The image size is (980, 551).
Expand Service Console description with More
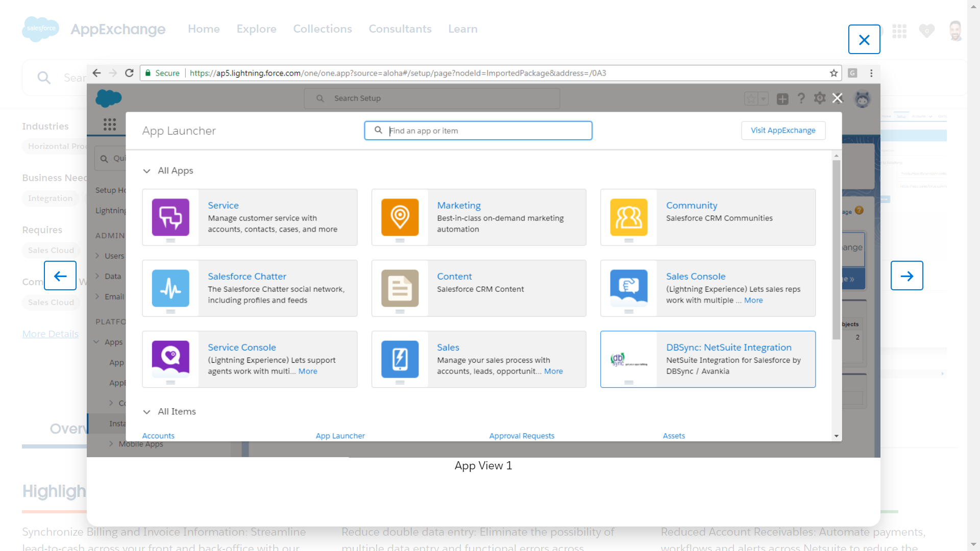(308, 371)
